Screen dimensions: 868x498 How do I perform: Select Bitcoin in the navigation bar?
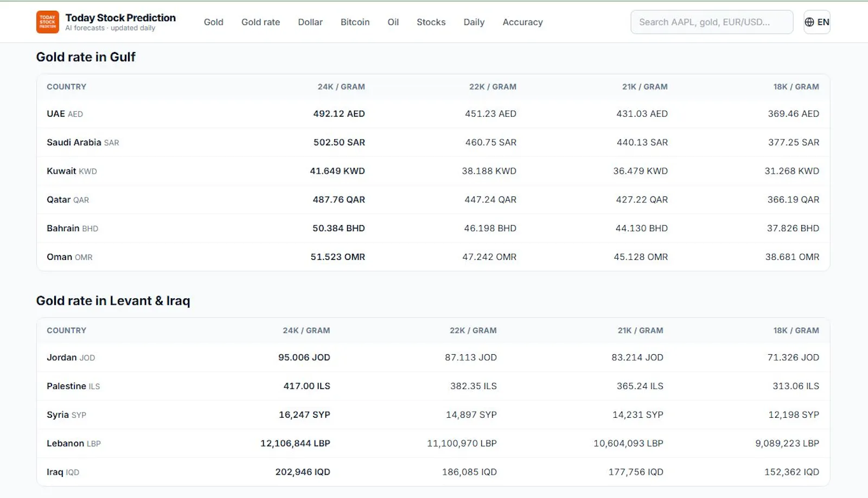355,22
